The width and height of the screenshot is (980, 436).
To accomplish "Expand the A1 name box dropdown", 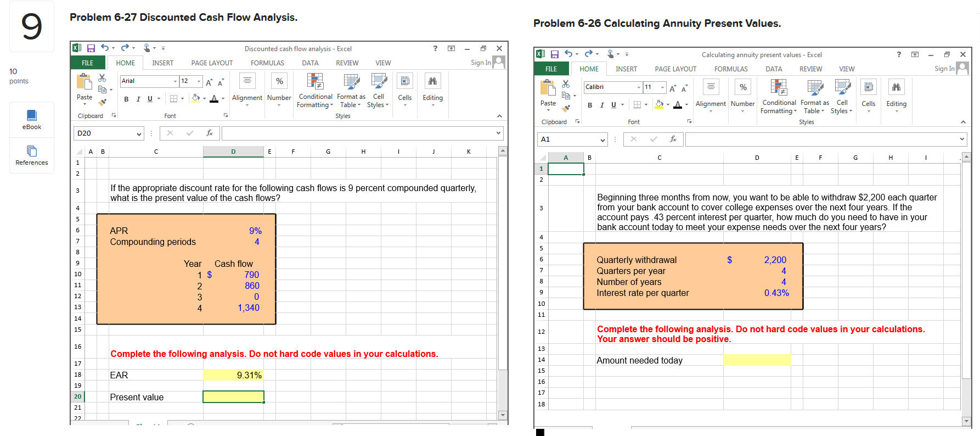I will tap(603, 139).
